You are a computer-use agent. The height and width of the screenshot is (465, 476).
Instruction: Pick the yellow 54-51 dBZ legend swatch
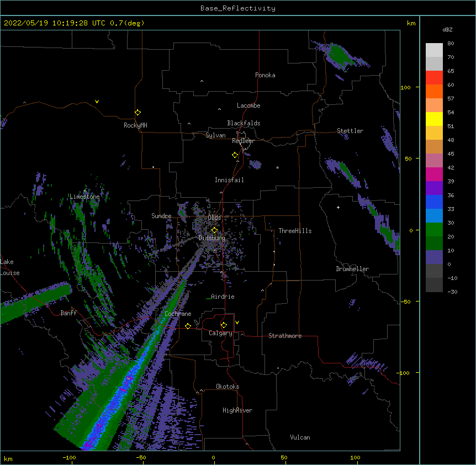(434, 119)
